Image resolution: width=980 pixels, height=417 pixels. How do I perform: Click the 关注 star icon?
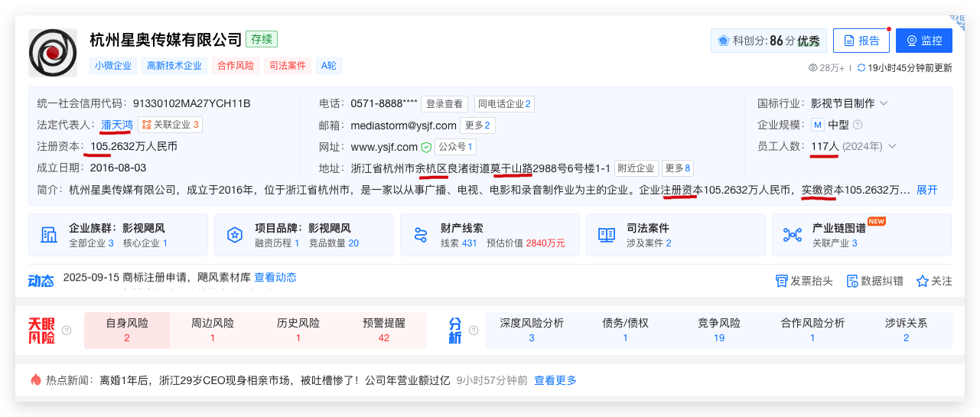(x=922, y=281)
